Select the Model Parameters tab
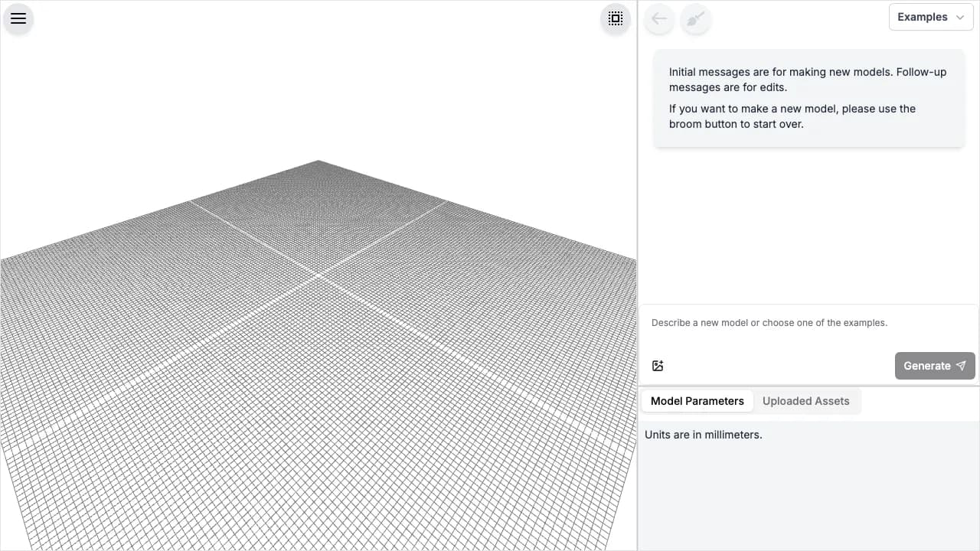The height and width of the screenshot is (551, 980). click(697, 400)
